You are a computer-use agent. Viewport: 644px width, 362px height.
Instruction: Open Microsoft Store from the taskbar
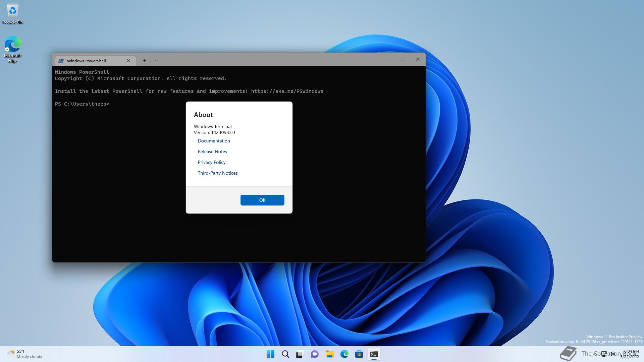tap(359, 354)
